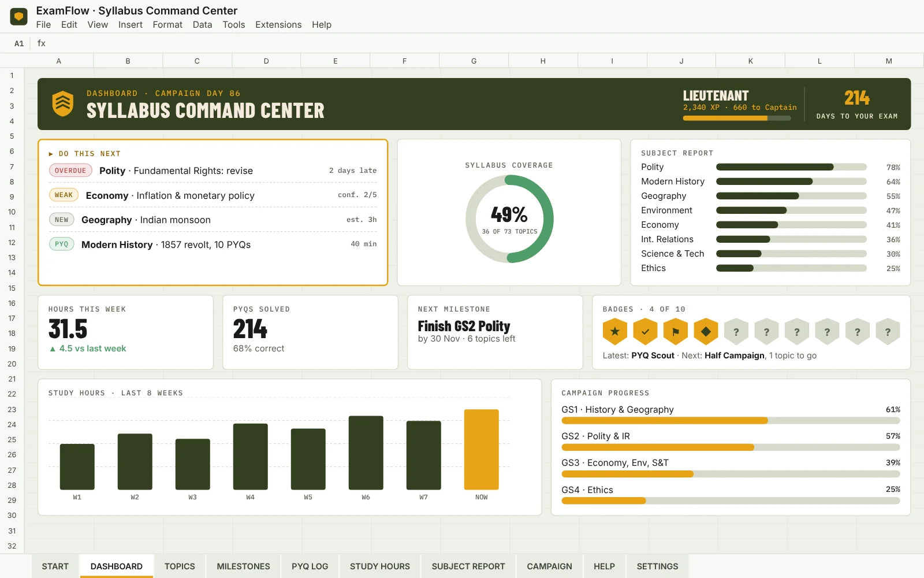Select column header E

coord(336,61)
